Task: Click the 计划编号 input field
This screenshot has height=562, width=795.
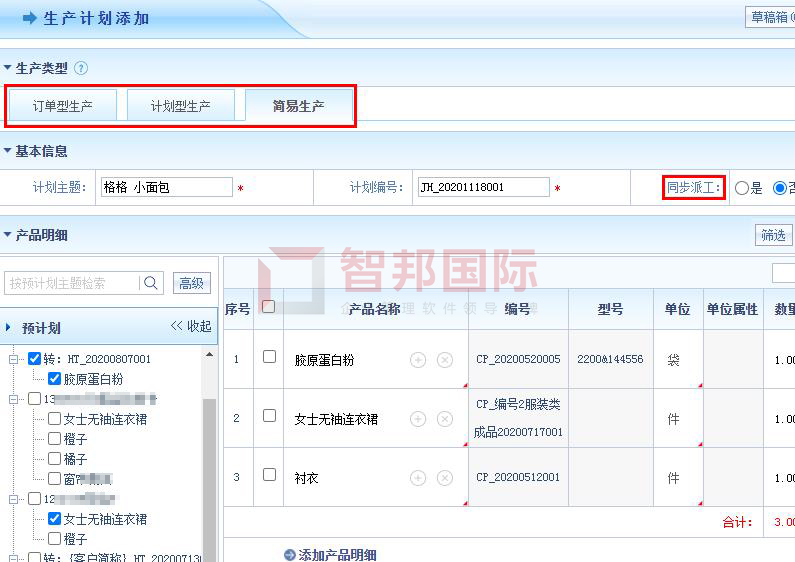Action: 484,187
